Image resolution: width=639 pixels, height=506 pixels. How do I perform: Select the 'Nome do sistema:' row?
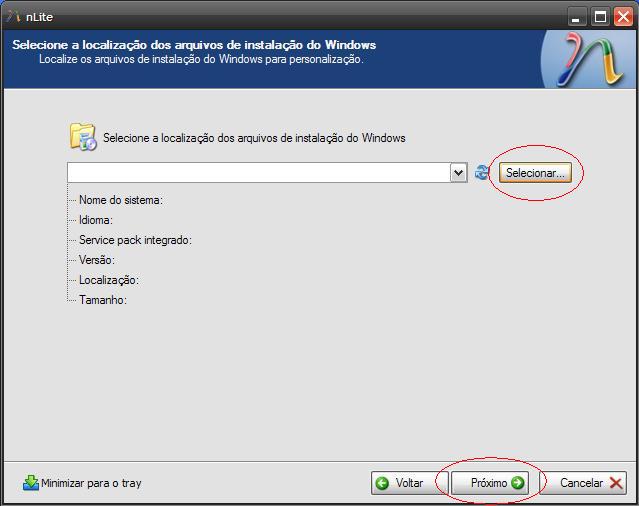[121, 200]
